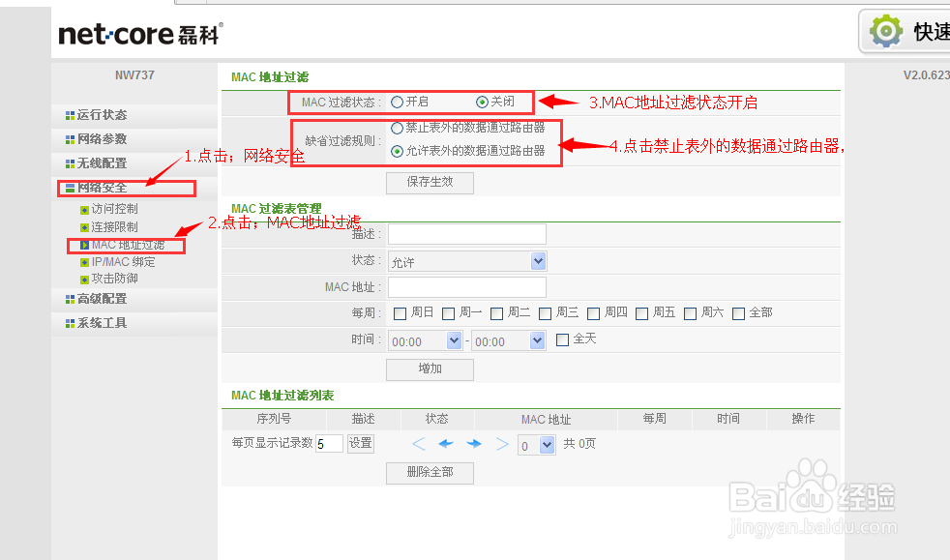950x560 pixels.
Task: Check the 全天 all-day checkbox
Action: point(562,339)
